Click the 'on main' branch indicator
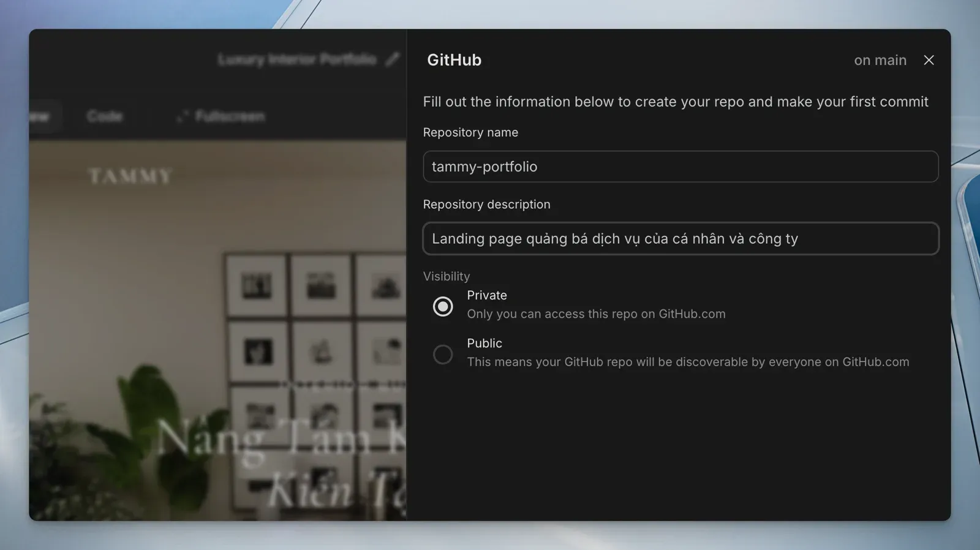The image size is (980, 550). click(880, 60)
